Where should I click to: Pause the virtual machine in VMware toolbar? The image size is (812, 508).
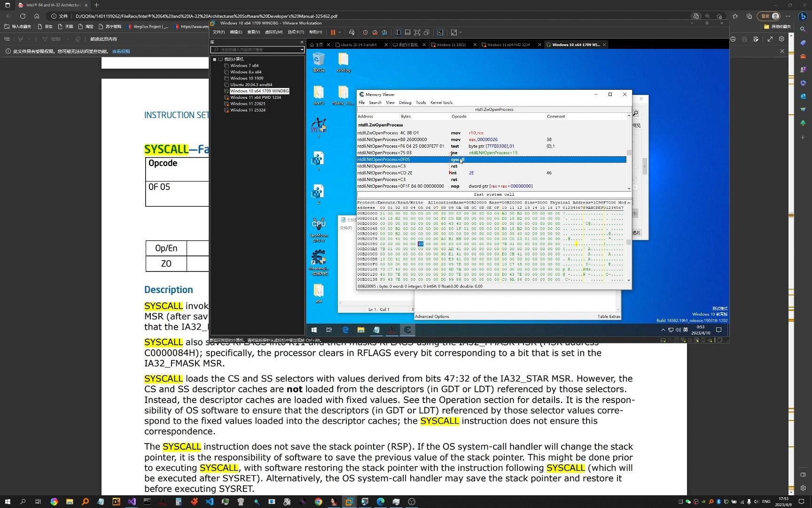click(x=333, y=32)
